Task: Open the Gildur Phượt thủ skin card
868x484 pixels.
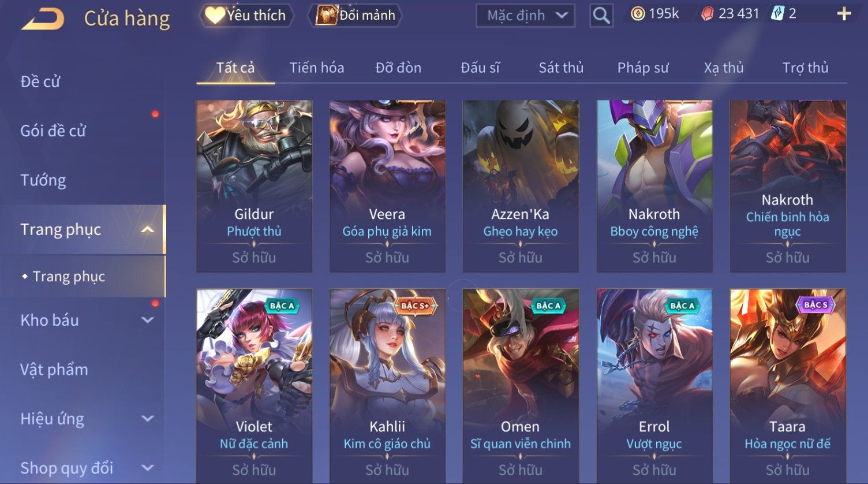Action: [x=254, y=186]
